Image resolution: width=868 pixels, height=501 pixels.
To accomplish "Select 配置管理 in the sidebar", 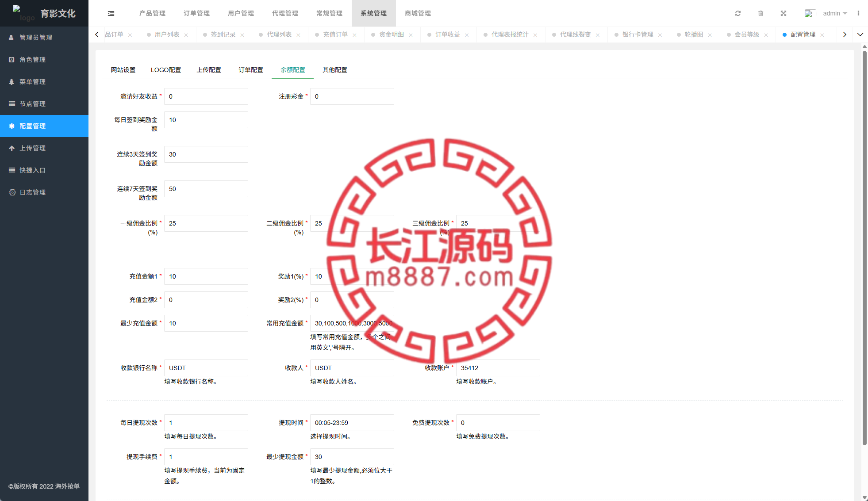I will (44, 126).
